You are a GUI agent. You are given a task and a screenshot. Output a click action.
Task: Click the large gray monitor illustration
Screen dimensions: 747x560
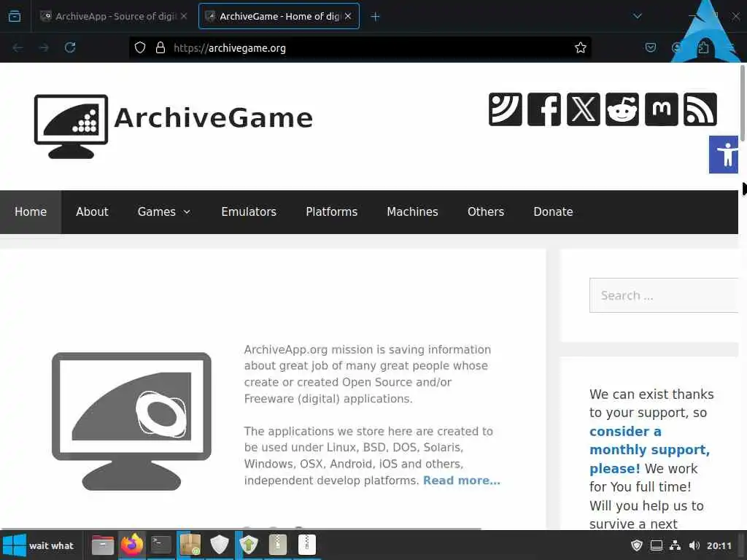[x=131, y=421]
